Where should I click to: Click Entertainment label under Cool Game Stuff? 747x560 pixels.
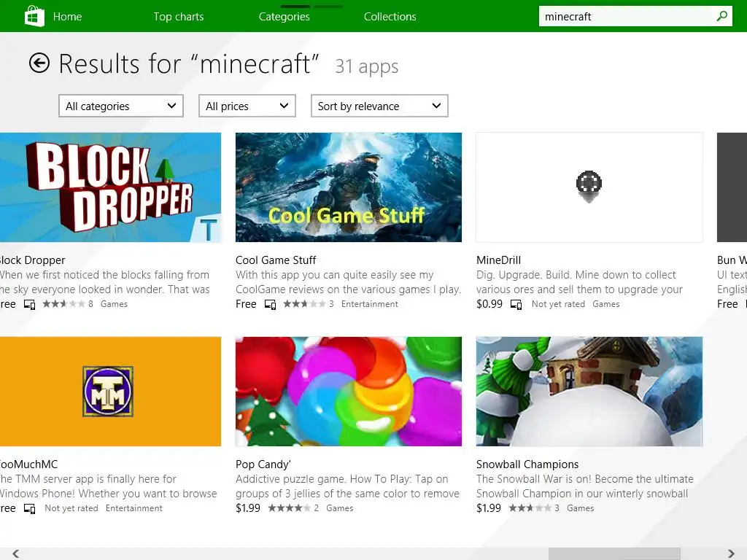pyautogui.click(x=370, y=304)
